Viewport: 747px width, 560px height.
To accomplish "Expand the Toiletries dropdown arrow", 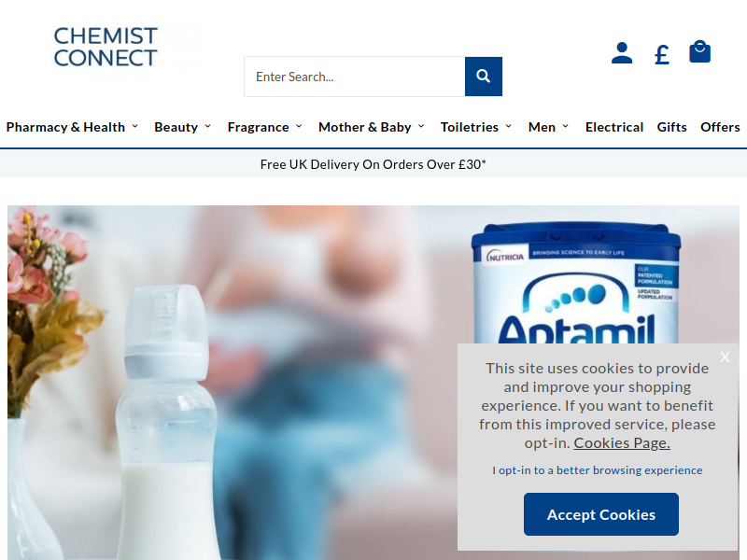I will coord(508,126).
